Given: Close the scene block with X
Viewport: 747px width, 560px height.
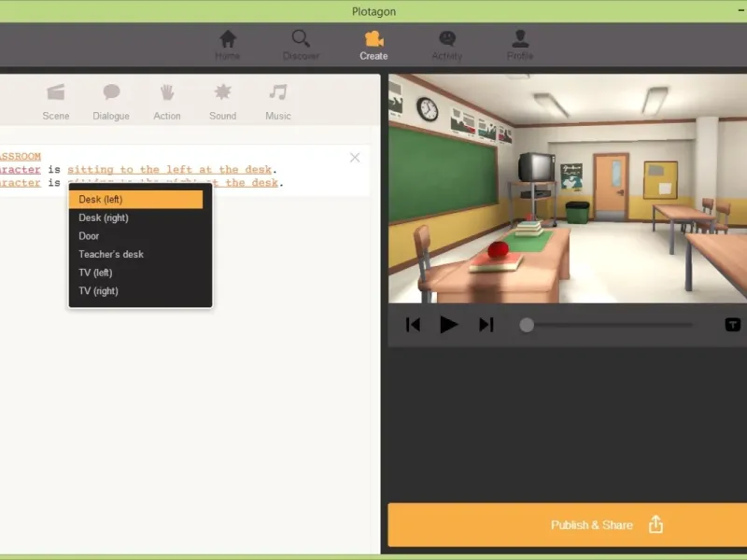Looking at the screenshot, I should coord(355,158).
